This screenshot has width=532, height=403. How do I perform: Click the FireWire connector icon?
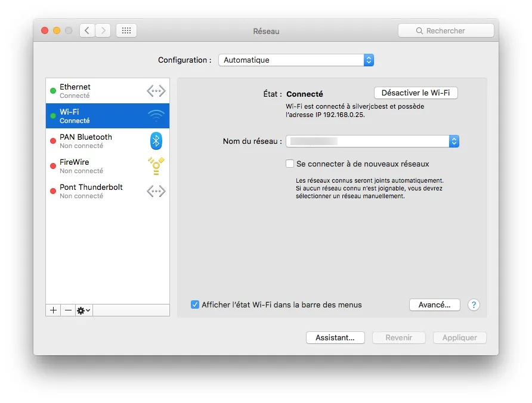[x=156, y=166]
